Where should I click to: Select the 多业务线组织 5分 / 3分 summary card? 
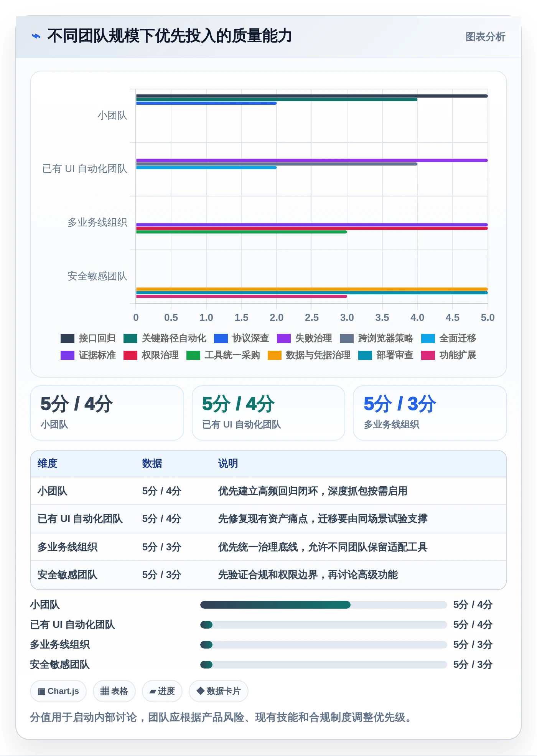point(430,413)
